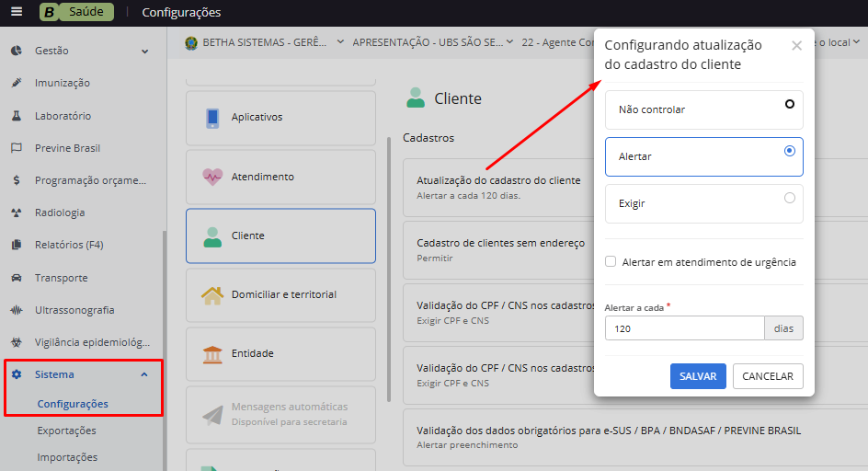The width and height of the screenshot is (868, 471).
Task: Click the Betha Saúde logo
Action: (76, 12)
